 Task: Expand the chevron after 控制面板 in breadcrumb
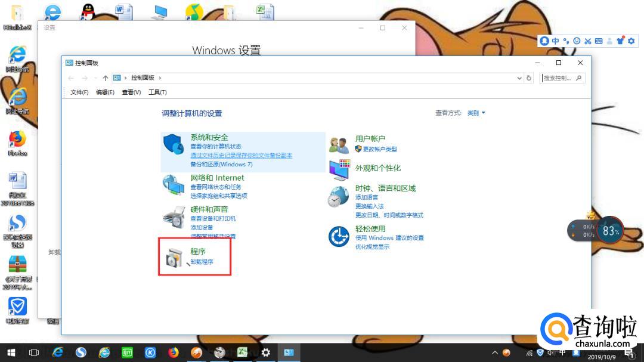160,78
